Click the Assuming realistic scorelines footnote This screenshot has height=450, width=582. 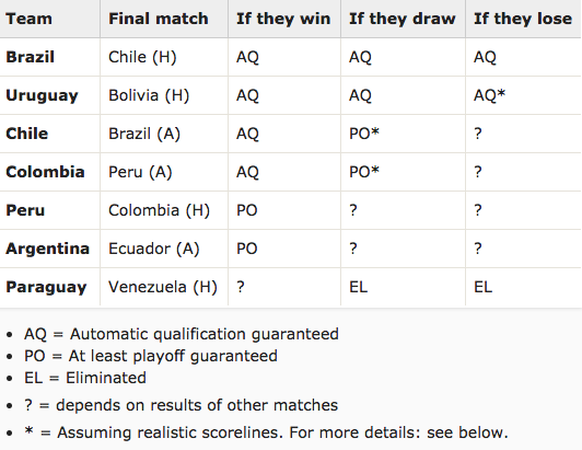[x=266, y=433]
